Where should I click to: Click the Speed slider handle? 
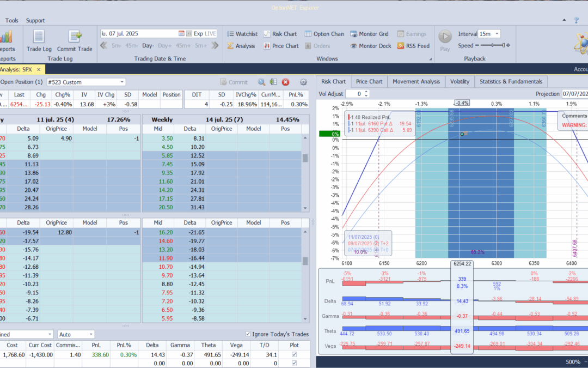[x=503, y=45]
